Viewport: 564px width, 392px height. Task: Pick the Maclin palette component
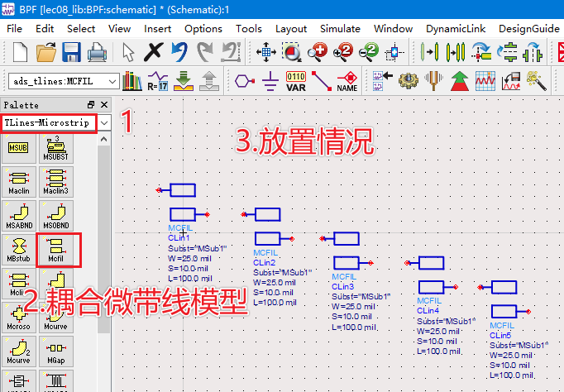click(19, 182)
